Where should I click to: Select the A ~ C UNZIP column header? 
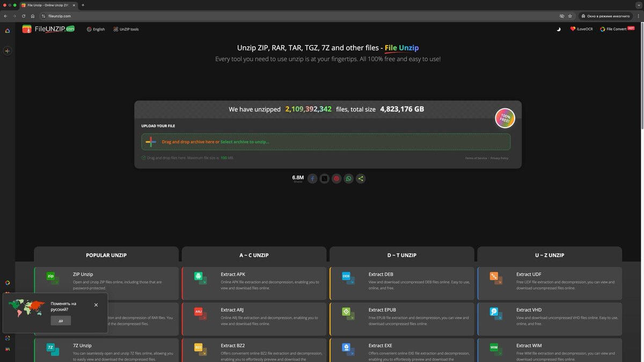tap(254, 255)
